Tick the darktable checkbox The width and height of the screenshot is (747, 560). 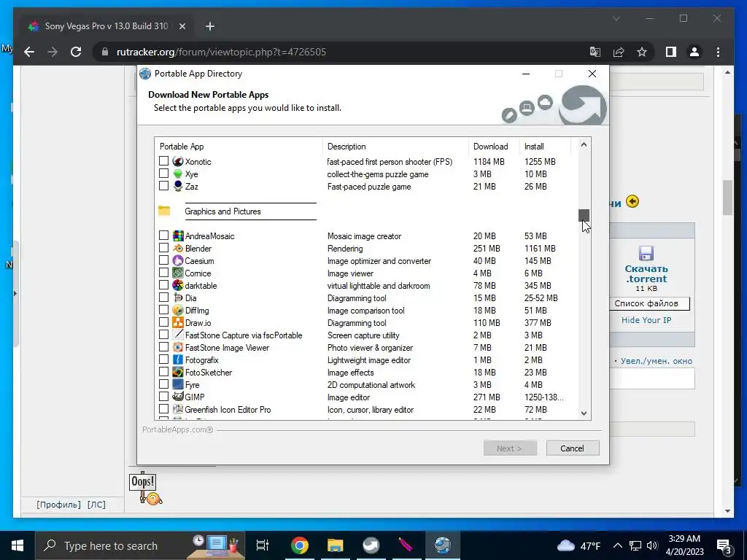click(163, 285)
